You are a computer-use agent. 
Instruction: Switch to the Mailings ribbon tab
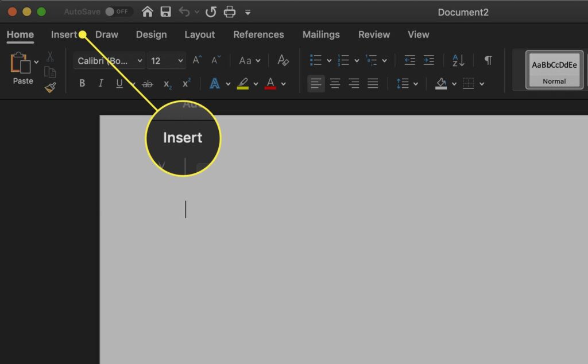click(x=321, y=34)
